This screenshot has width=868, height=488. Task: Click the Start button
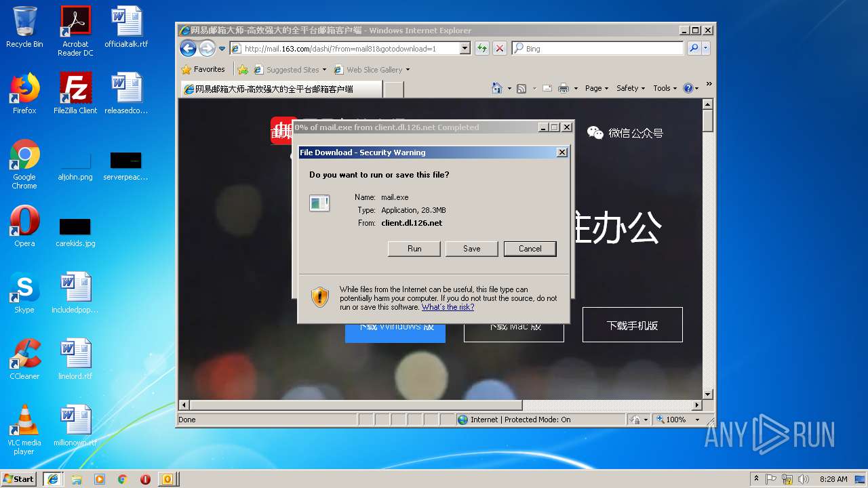19,479
